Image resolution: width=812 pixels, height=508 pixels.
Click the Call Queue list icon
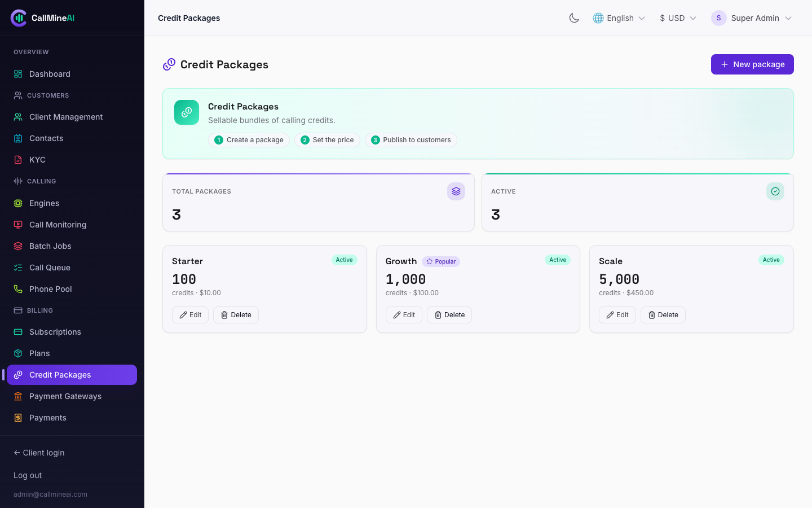tap(18, 268)
